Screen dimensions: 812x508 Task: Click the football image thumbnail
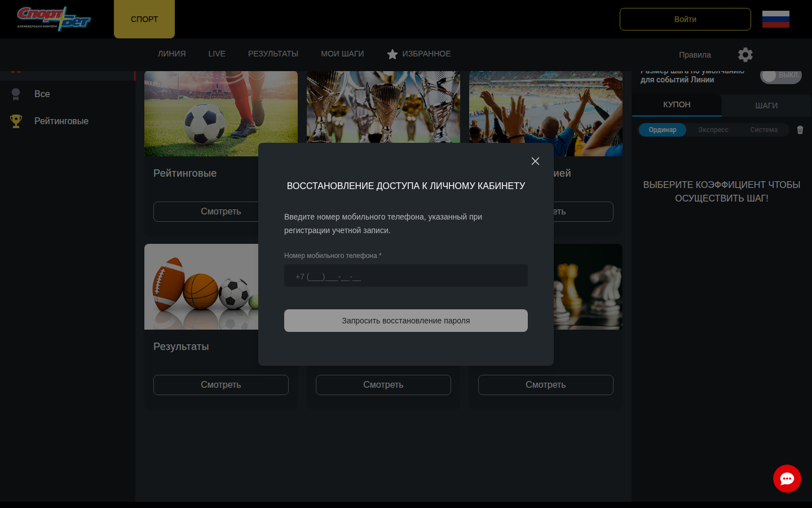(x=220, y=113)
